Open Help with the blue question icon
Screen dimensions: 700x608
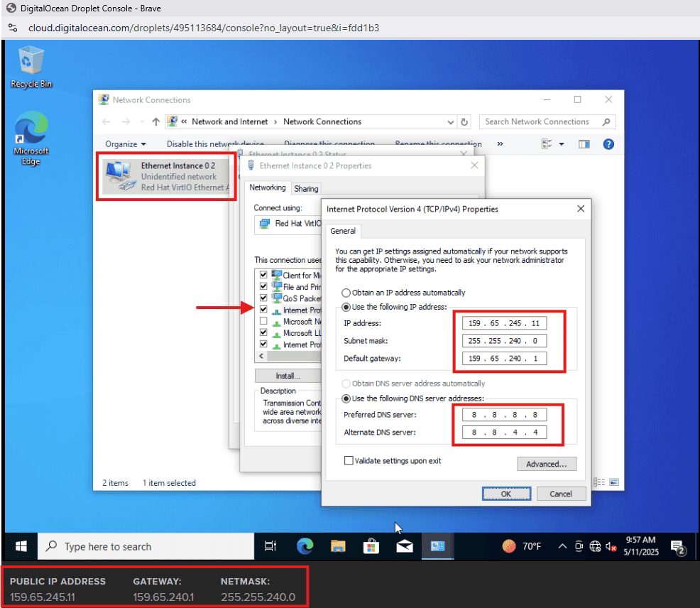pyautogui.click(x=608, y=144)
